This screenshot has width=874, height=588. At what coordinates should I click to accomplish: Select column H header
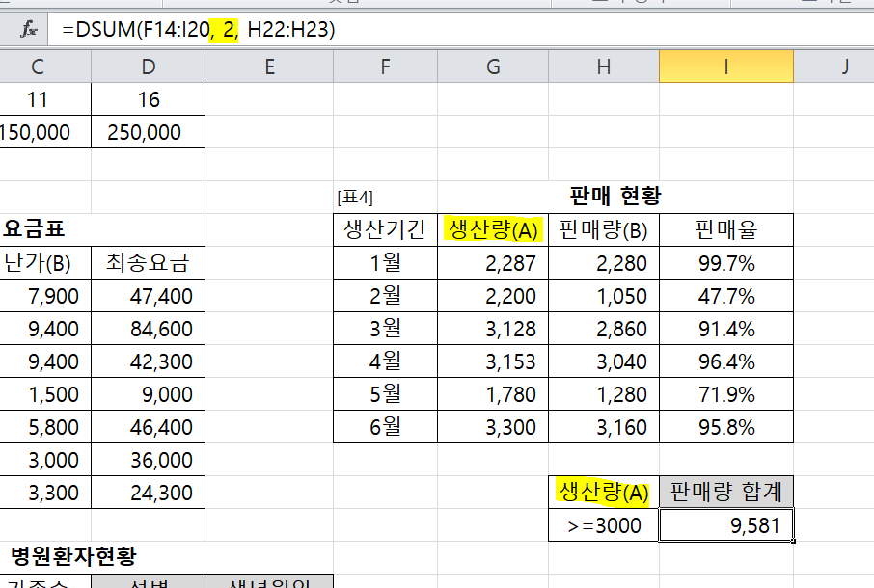pyautogui.click(x=604, y=67)
